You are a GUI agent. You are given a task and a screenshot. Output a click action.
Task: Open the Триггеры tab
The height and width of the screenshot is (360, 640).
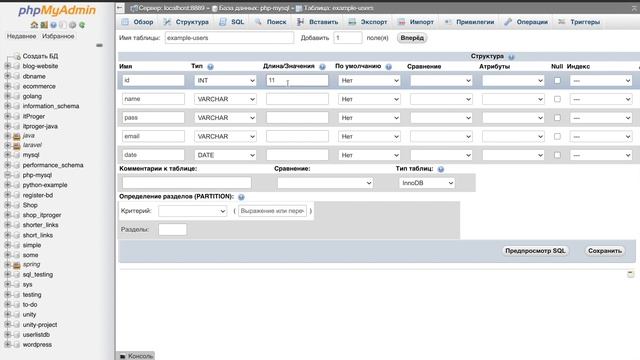579,22
